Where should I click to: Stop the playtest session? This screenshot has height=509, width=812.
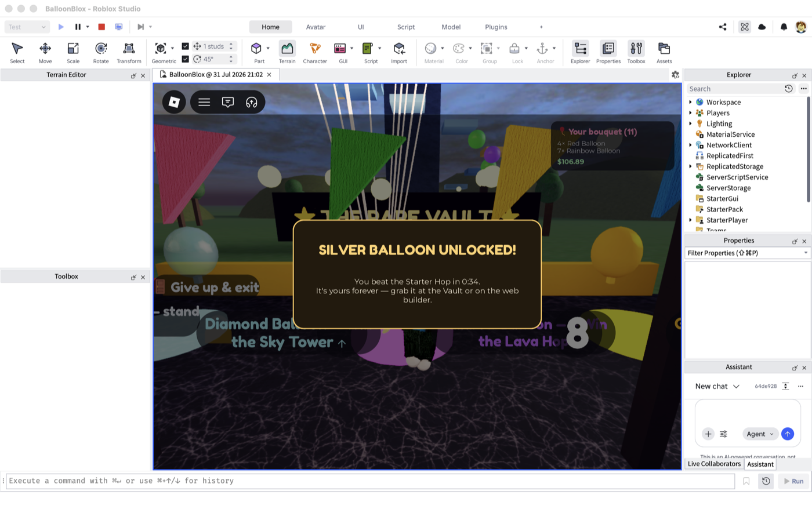pos(101,27)
